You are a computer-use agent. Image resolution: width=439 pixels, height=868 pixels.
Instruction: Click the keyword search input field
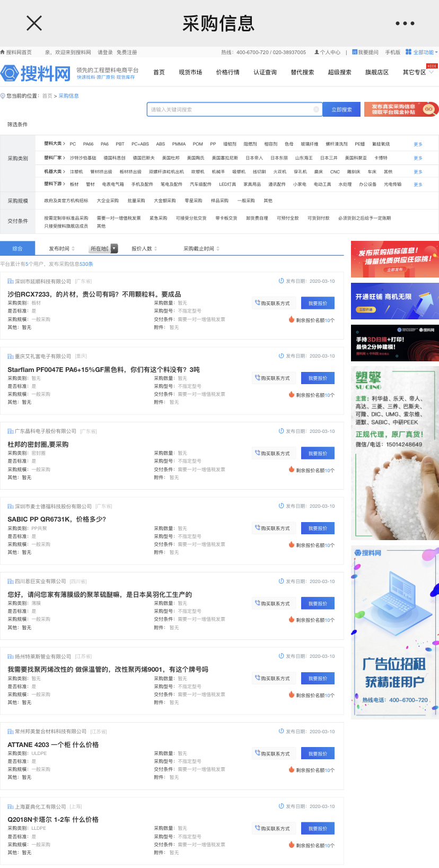(x=231, y=109)
